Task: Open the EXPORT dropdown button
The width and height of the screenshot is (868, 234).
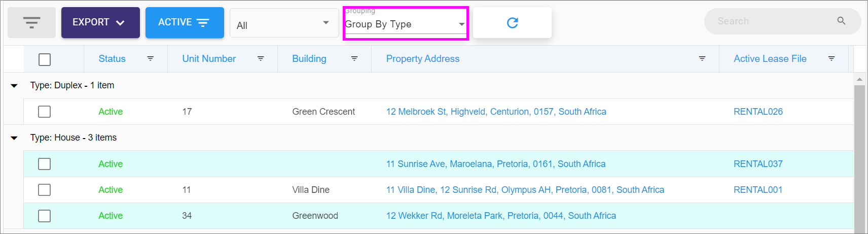Action: click(x=100, y=22)
